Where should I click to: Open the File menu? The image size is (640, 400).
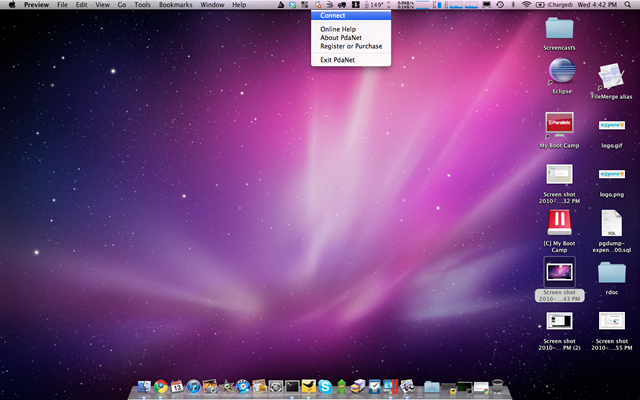[x=62, y=5]
